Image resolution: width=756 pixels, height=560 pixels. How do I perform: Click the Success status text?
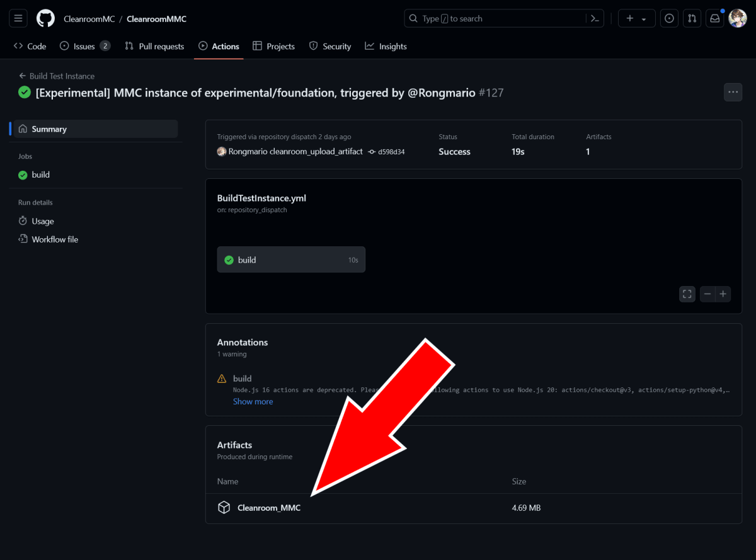click(x=455, y=152)
